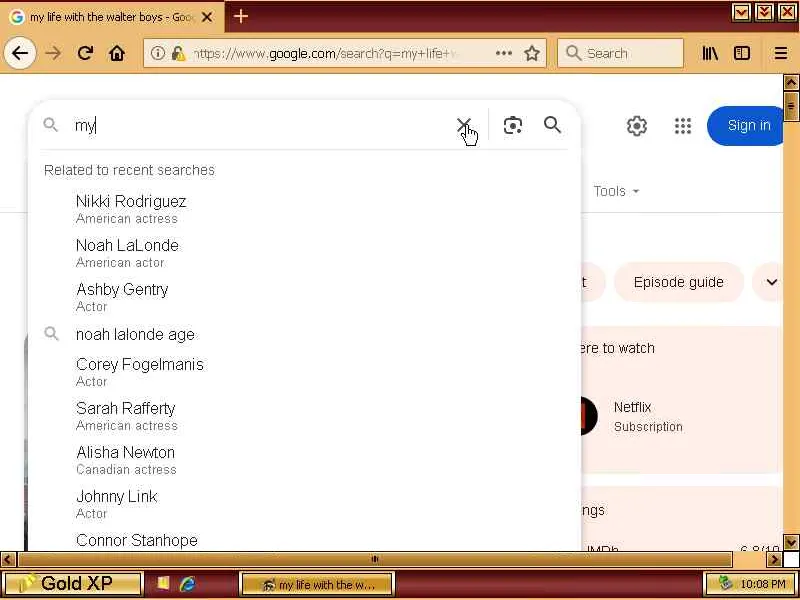Screen dimensions: 800x600
Task: Select the 'my life with the walter boys' tab
Action: (112, 17)
